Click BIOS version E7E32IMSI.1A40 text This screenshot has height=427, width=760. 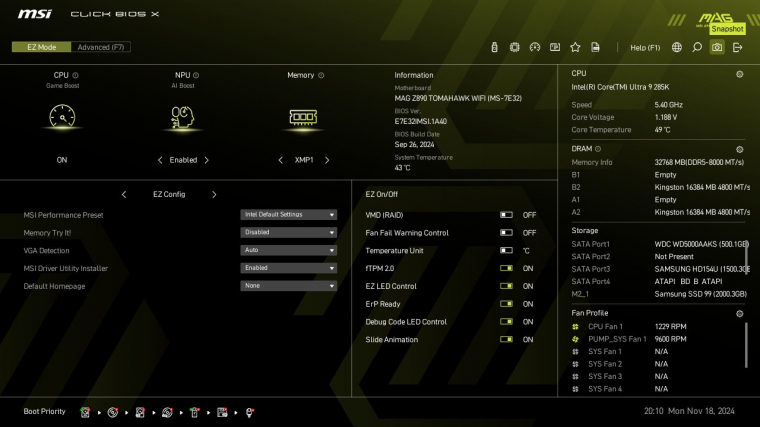(x=421, y=121)
